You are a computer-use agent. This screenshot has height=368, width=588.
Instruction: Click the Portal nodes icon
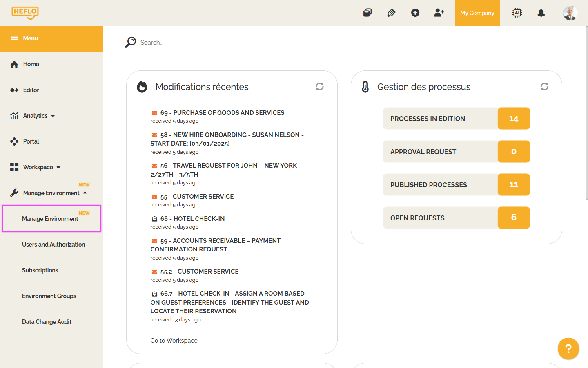coord(14,141)
